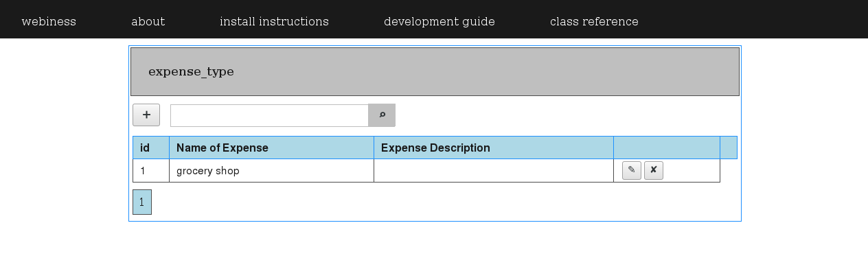Select the 'grocery shop' table cell
Viewport: 868px width, 258px height.
(x=271, y=171)
